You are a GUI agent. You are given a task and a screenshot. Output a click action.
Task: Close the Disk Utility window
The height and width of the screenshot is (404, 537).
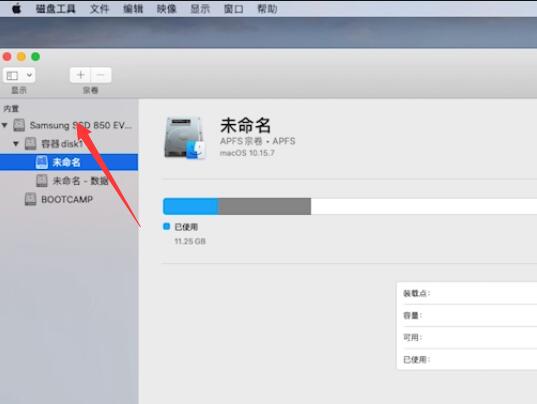click(x=7, y=56)
